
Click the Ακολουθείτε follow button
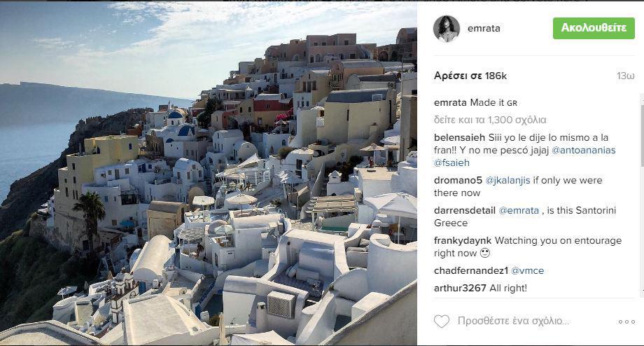(594, 28)
